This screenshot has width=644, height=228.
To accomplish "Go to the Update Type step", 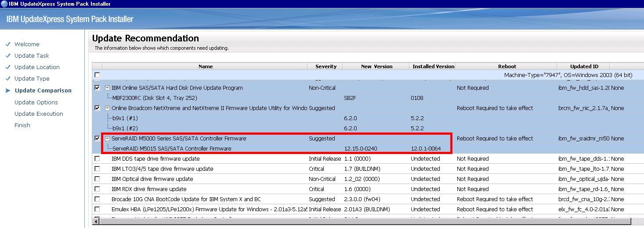I will pyautogui.click(x=32, y=78).
